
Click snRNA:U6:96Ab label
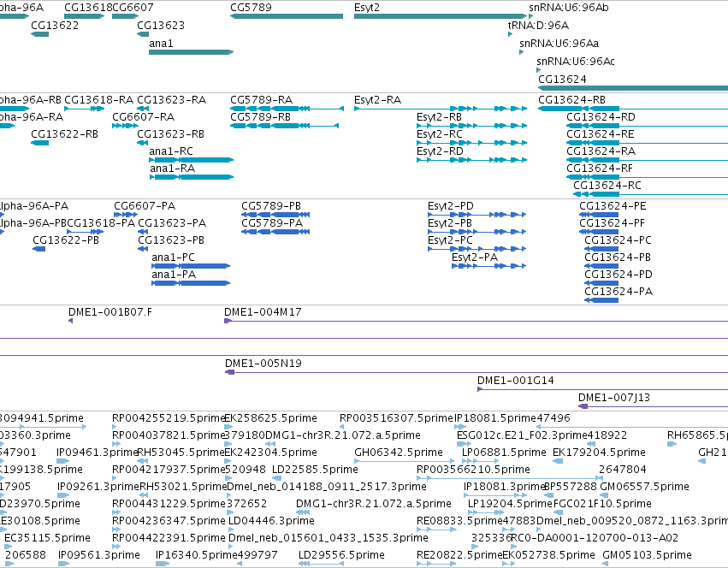(x=569, y=8)
